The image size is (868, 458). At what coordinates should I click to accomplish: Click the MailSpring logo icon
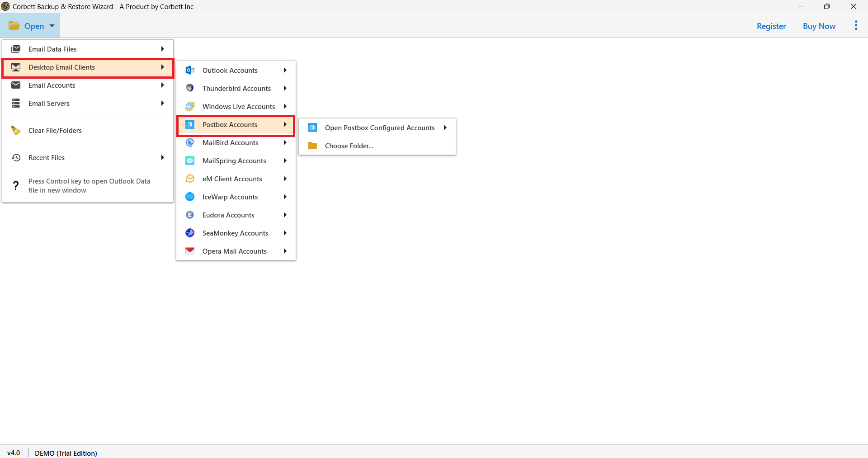(x=190, y=161)
